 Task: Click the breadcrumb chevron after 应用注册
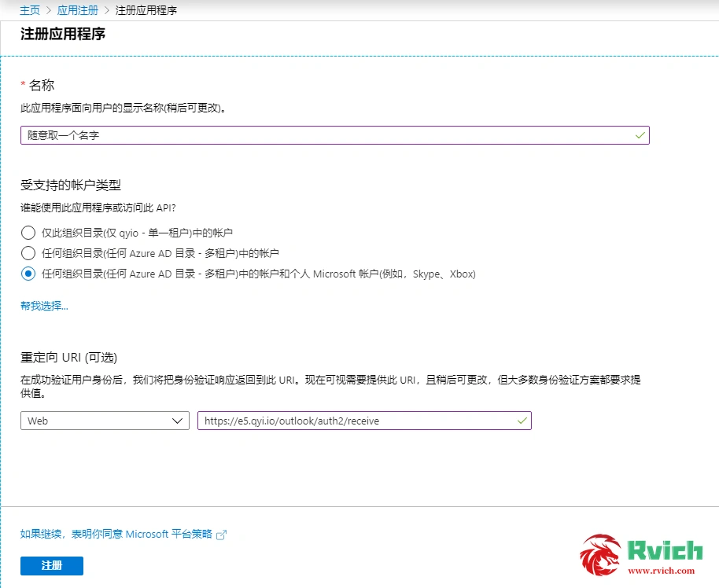pos(107,10)
